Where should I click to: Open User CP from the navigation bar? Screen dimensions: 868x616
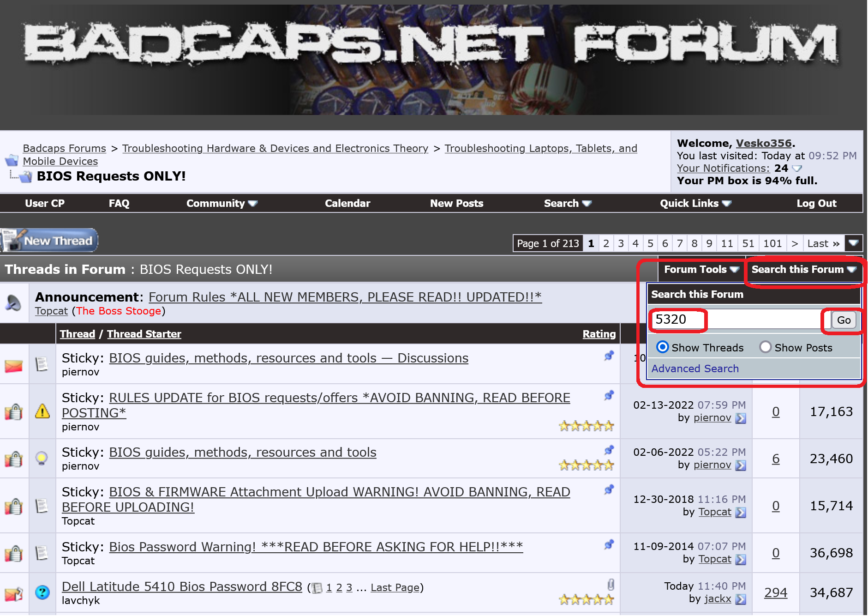point(45,203)
